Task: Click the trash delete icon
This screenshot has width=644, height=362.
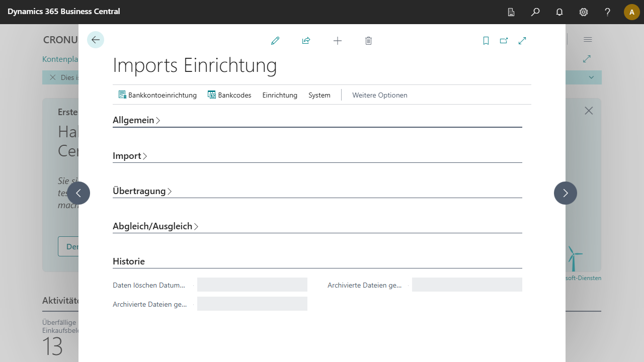Action: click(x=368, y=41)
